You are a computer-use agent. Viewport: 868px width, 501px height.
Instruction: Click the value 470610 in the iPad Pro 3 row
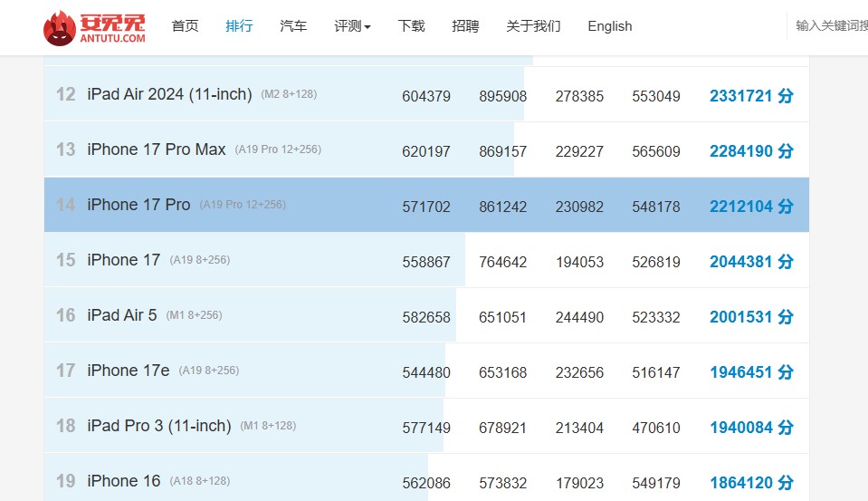pyautogui.click(x=656, y=428)
